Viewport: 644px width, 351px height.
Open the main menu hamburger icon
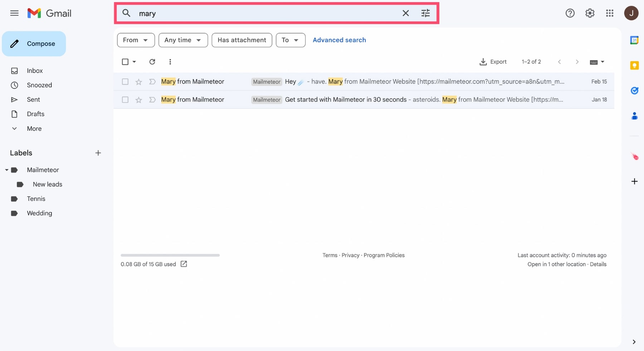pyautogui.click(x=14, y=13)
